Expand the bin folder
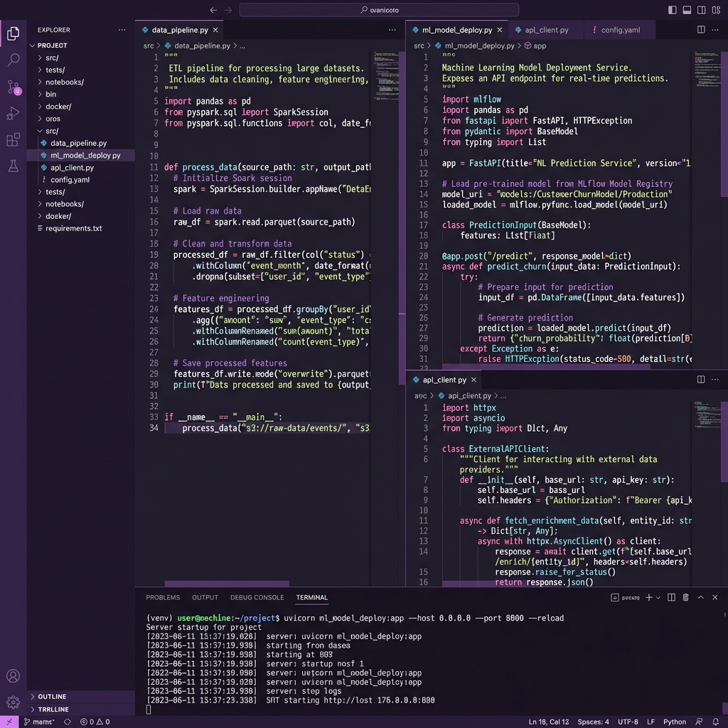The image size is (728, 728). pos(51,94)
